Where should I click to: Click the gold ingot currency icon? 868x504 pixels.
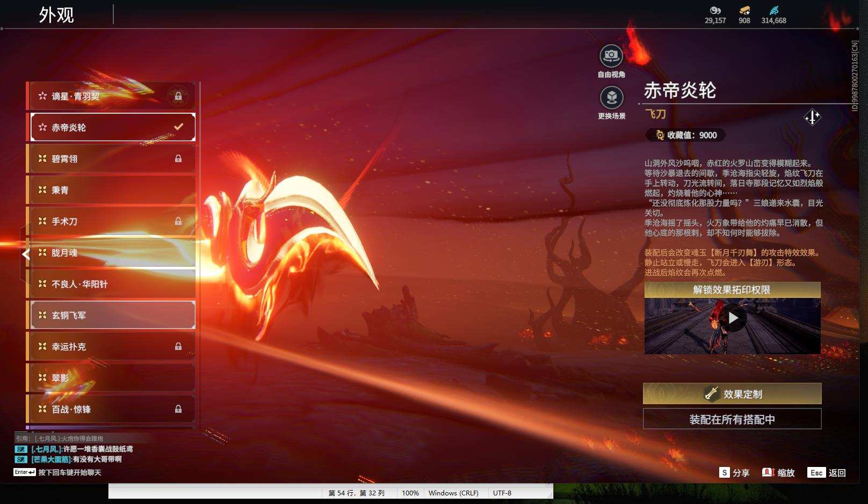point(744,10)
